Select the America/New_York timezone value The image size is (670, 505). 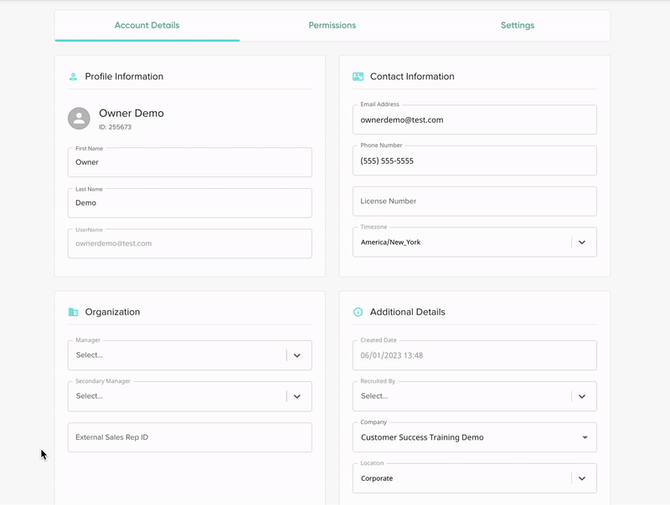click(x=391, y=242)
